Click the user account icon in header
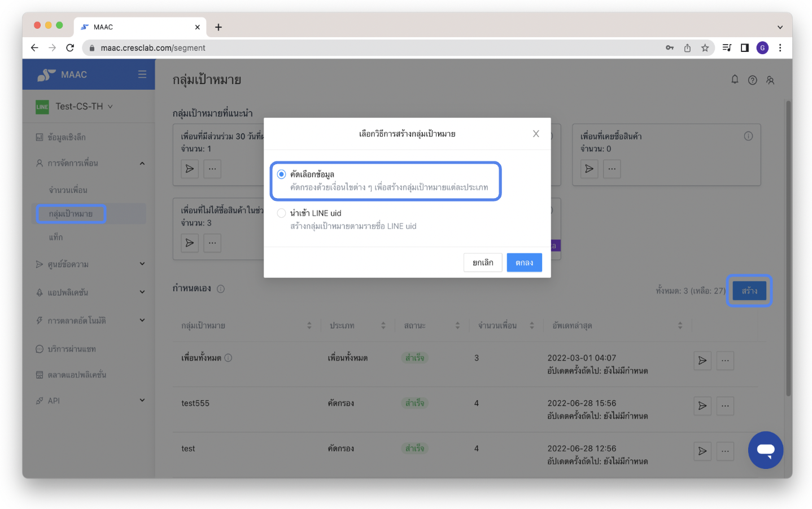This screenshot has width=812, height=509. pyautogui.click(x=770, y=80)
